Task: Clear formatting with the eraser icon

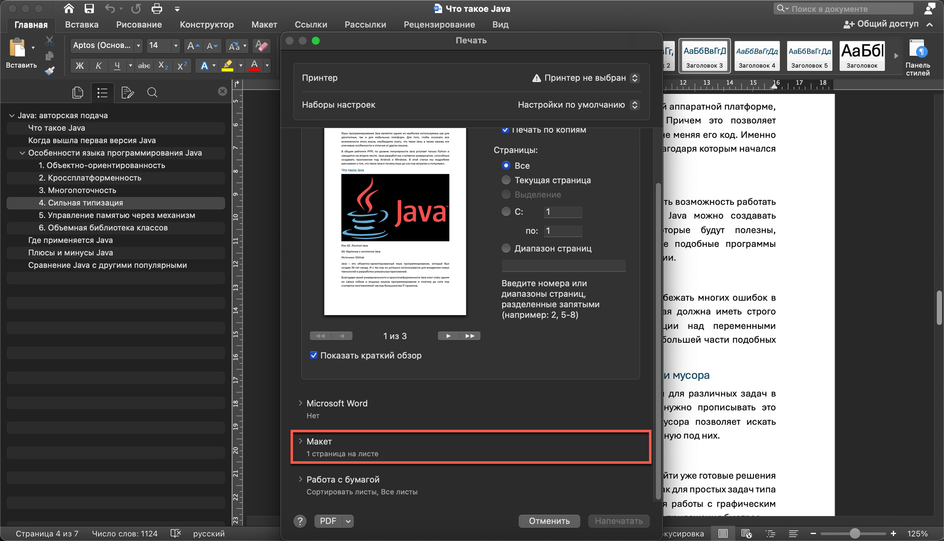Action: [x=261, y=46]
